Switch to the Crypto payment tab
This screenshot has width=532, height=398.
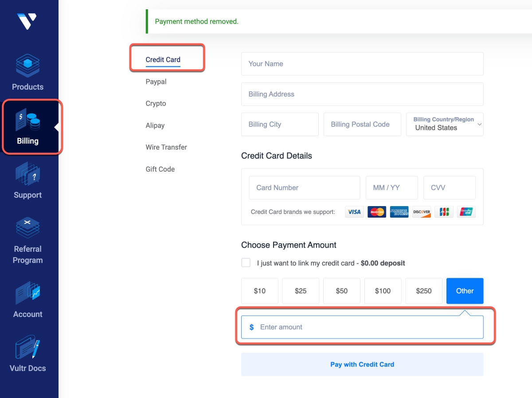click(x=156, y=103)
